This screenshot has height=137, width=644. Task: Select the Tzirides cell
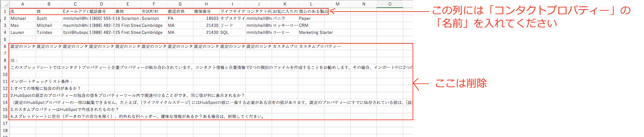coord(49,32)
